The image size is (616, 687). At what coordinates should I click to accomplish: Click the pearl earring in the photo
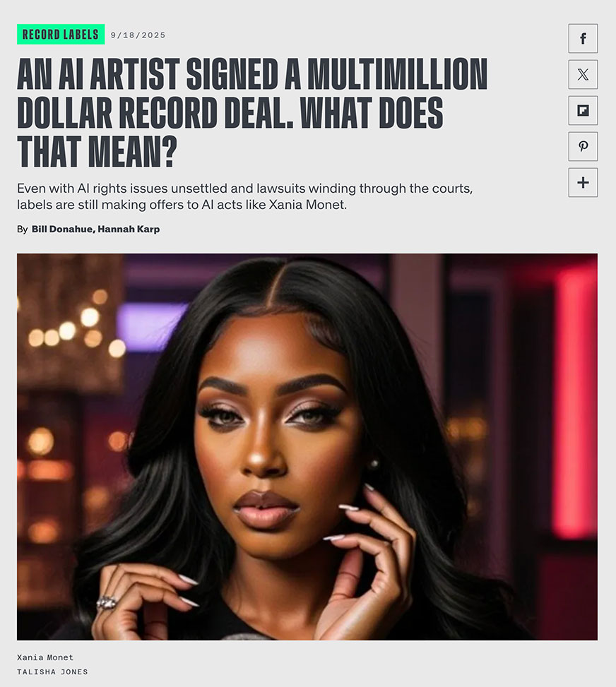tap(374, 462)
